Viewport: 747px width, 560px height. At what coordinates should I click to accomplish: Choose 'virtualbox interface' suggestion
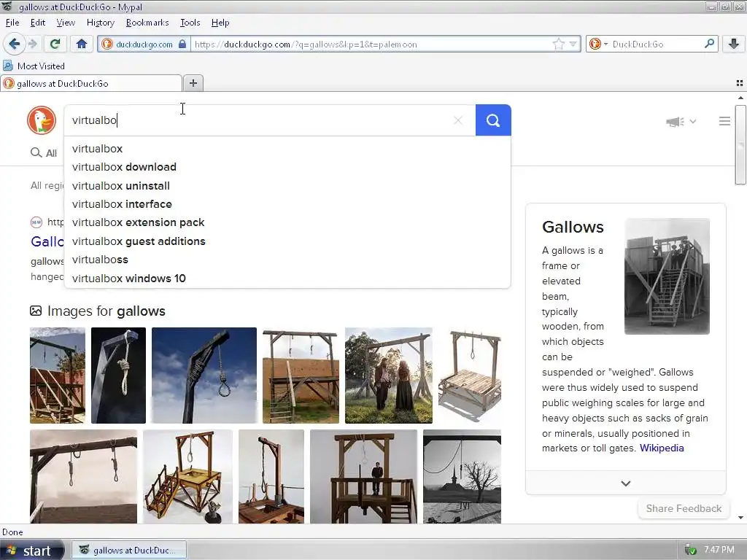click(287, 204)
